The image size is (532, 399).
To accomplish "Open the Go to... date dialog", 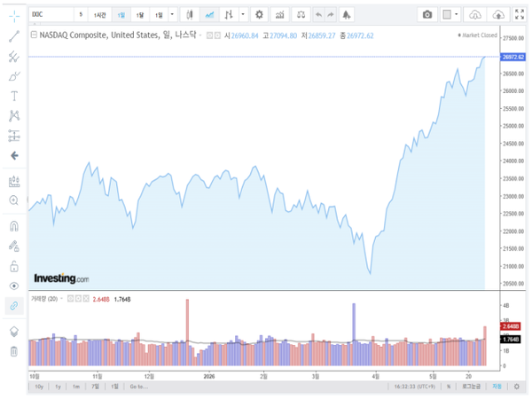I will 139,387.
